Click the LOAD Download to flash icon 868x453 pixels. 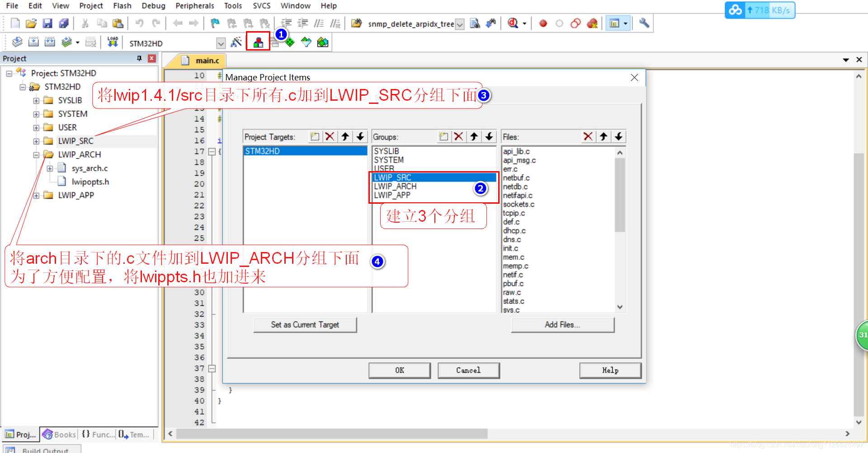pos(112,42)
